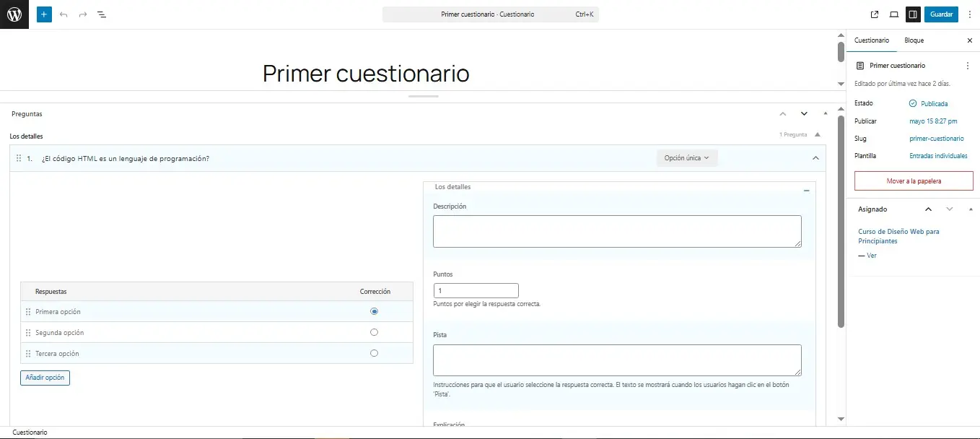Click the WordPress logo icon
Screen dimensions: 980x439
[x=14, y=14]
